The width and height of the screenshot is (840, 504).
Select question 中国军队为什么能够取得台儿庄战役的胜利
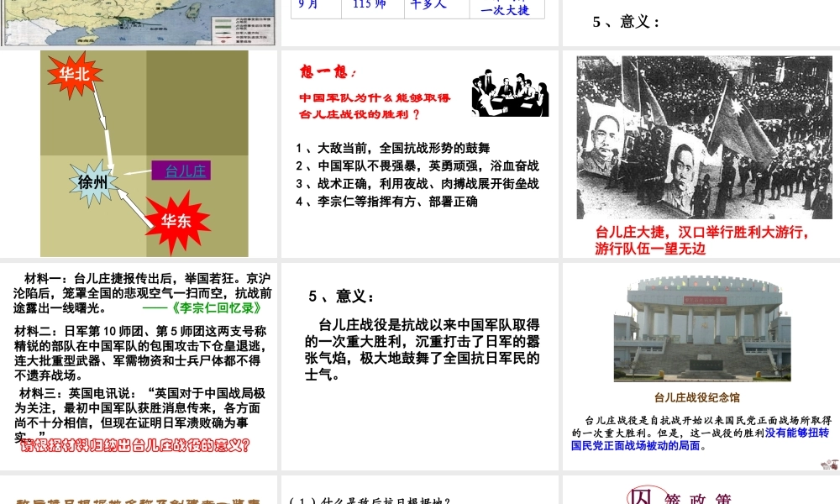coord(375,106)
